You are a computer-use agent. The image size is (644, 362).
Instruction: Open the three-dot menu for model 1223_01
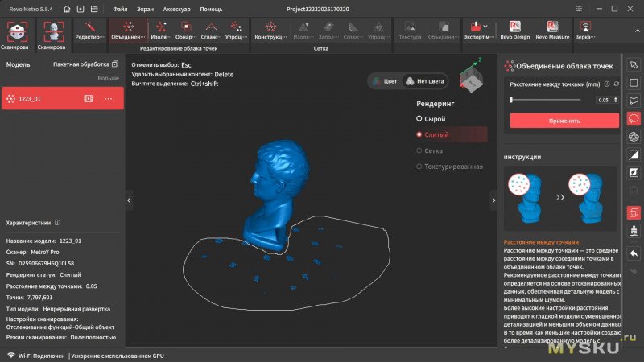(x=110, y=98)
